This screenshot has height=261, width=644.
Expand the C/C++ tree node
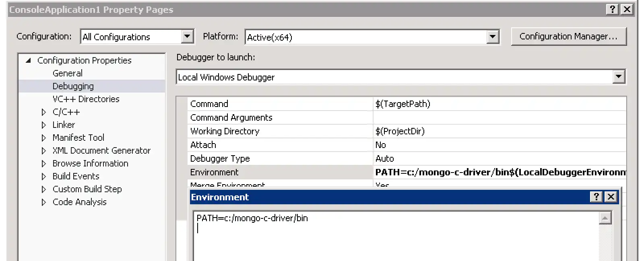[44, 112]
